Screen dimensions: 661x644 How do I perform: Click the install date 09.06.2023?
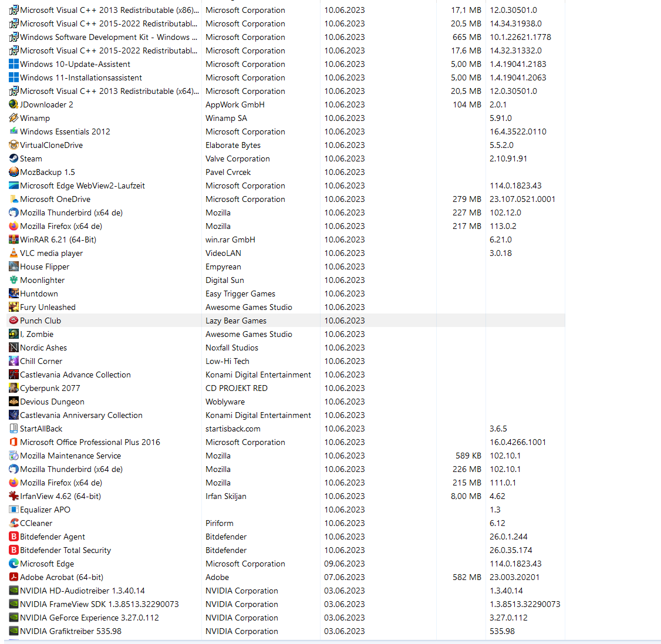click(345, 563)
